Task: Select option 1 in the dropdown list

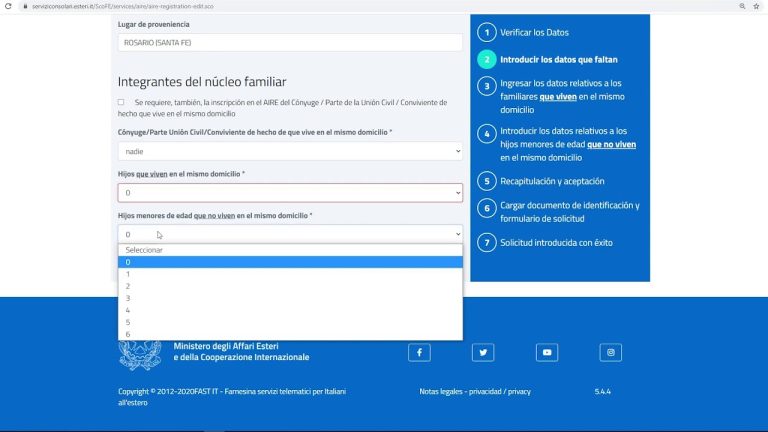Action: click(x=290, y=274)
